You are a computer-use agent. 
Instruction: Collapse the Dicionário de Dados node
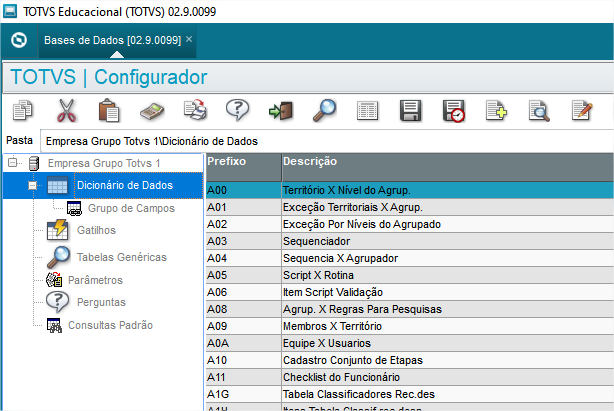[x=33, y=185]
